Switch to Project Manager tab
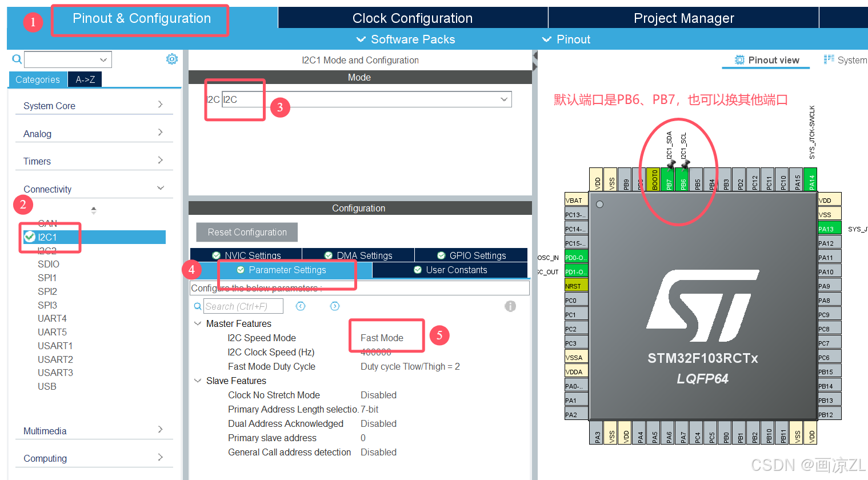Image resolution: width=868 pixels, height=480 pixels. (x=683, y=18)
